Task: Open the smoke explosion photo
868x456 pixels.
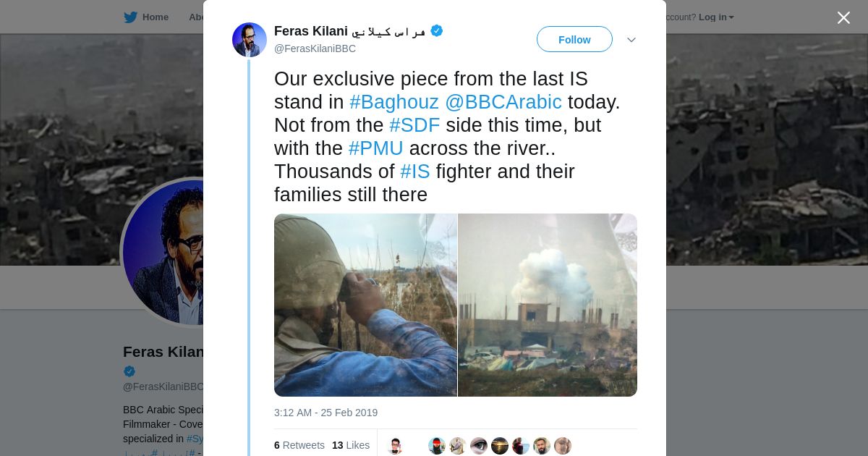Action: coord(548,305)
